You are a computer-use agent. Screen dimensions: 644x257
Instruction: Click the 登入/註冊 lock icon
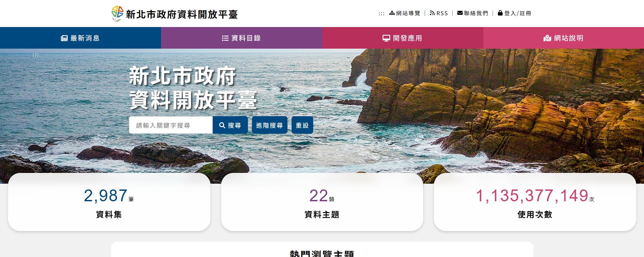click(x=500, y=13)
